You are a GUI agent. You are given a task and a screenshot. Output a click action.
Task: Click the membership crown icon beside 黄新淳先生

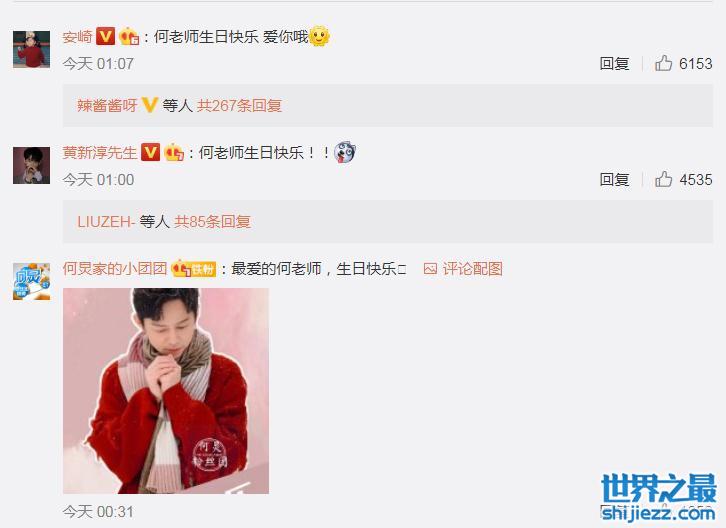point(174,152)
